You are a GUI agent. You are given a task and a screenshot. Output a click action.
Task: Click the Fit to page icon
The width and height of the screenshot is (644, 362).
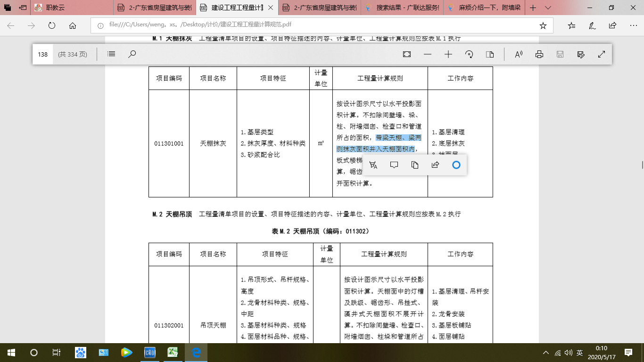point(407,54)
